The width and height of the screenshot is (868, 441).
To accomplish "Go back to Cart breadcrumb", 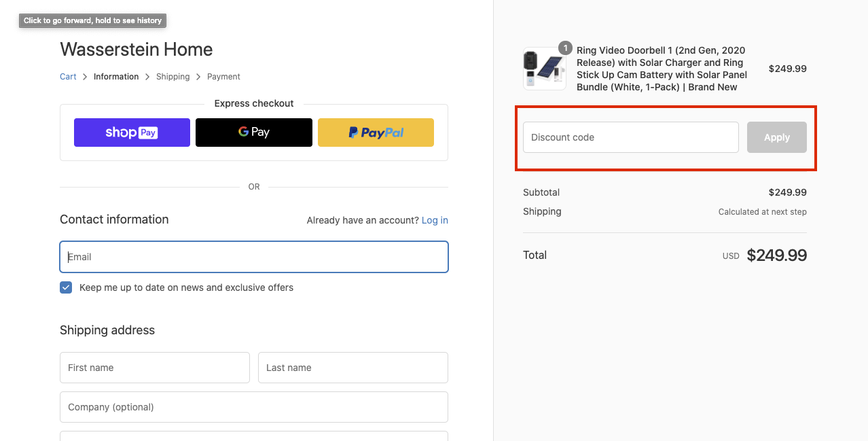I will [68, 77].
